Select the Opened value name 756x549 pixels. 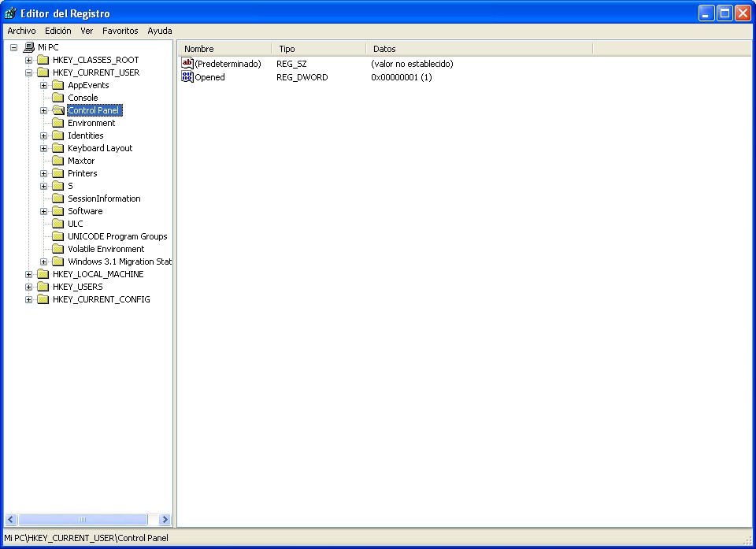[209, 77]
